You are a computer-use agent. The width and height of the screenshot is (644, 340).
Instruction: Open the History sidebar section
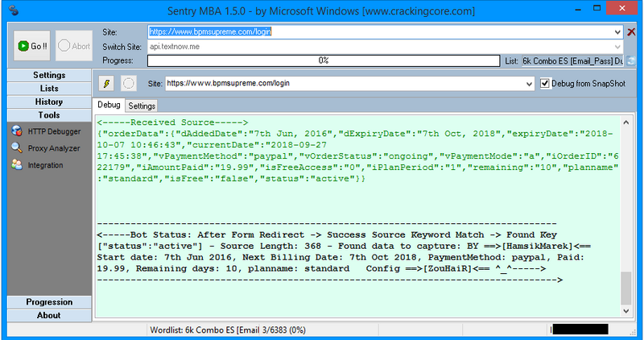coord(49,102)
